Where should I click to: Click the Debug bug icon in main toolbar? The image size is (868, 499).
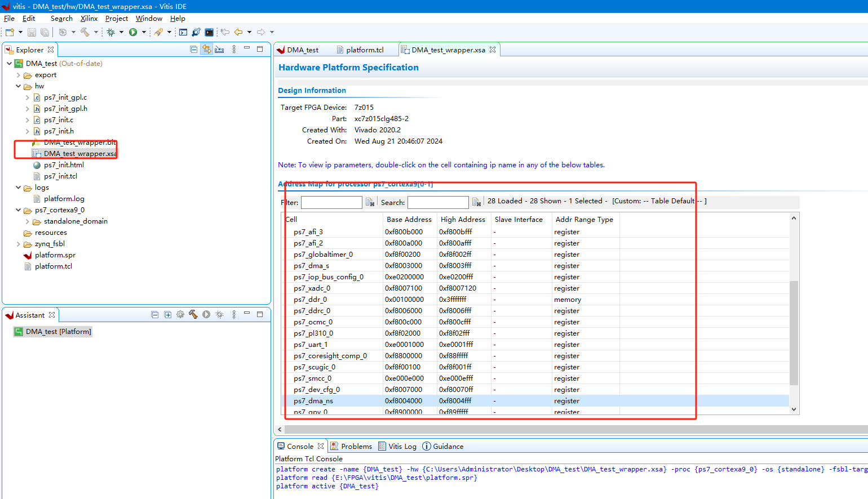(111, 32)
